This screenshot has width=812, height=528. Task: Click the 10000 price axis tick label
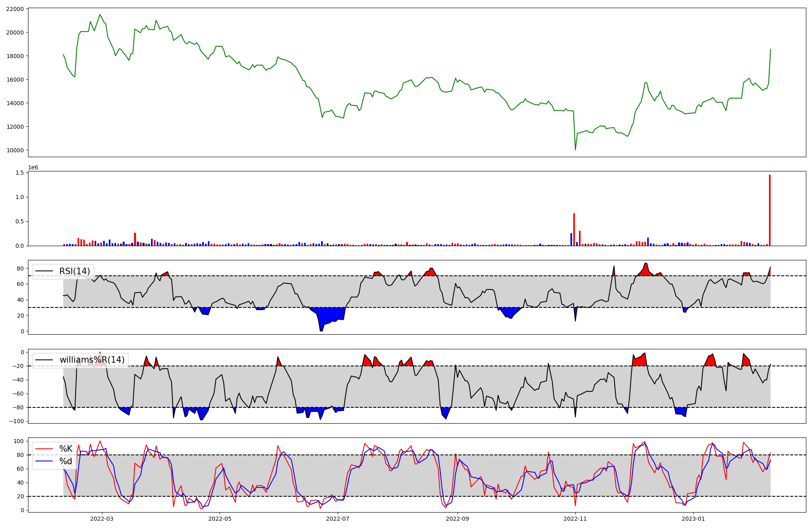pyautogui.click(x=15, y=150)
